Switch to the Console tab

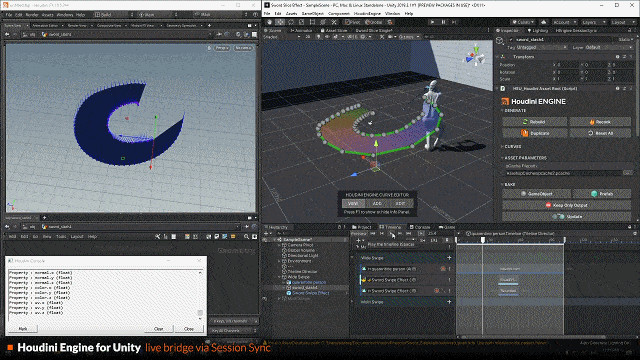tap(420, 227)
